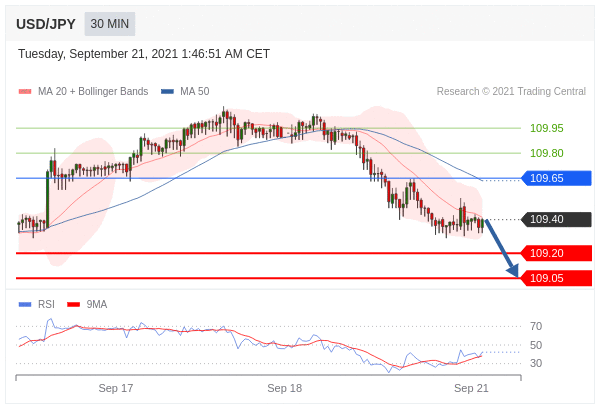Click the 109.80 resistance label
Viewport: 600px width, 413px height.
tap(546, 153)
